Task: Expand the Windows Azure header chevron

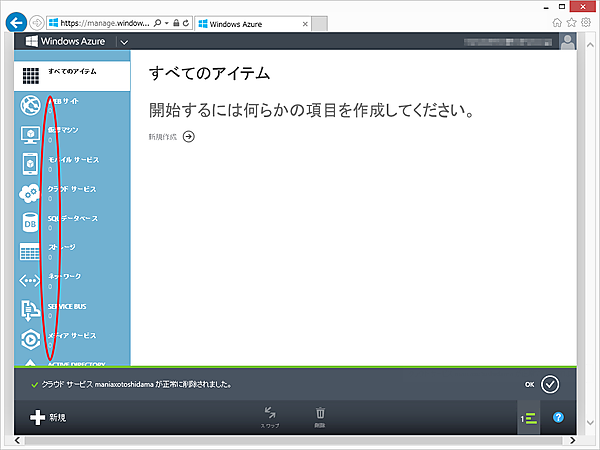Action: (x=124, y=42)
